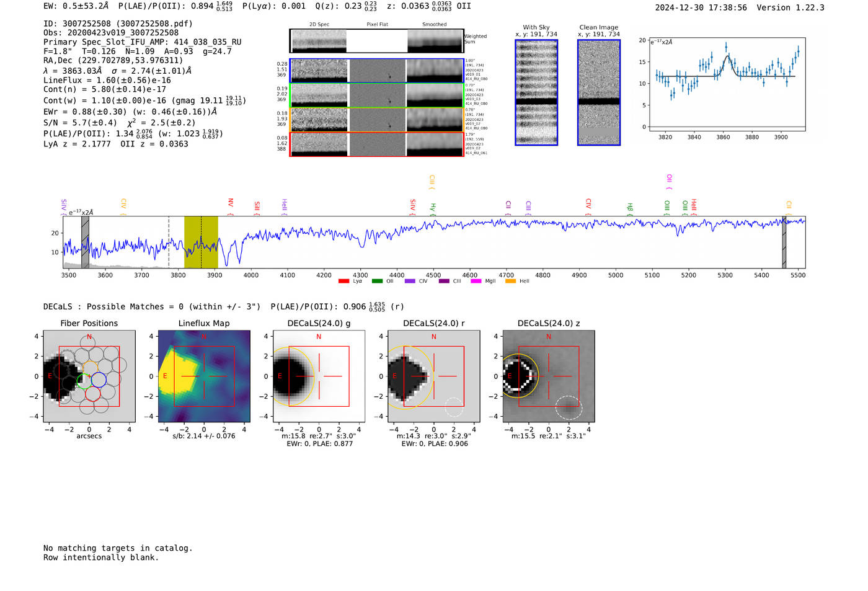Image resolution: width=868 pixels, height=591 pixels.
Task: Click the 's/b: 2.14 +/- 0.076' caption
Action: click(x=204, y=436)
